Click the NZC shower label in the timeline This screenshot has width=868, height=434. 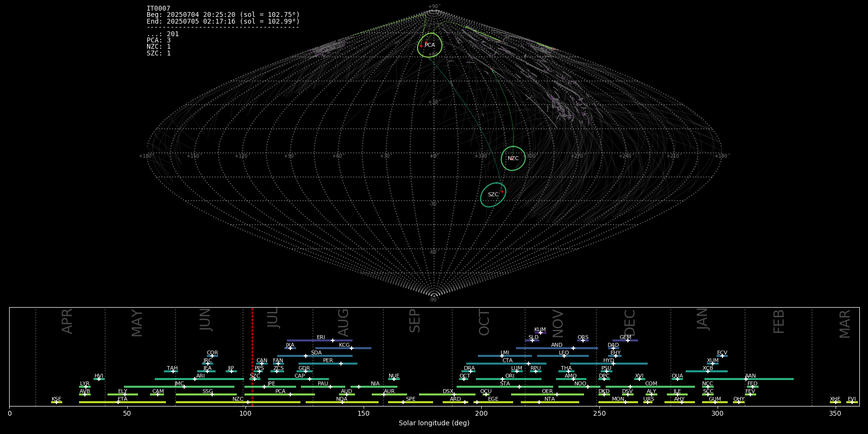click(238, 399)
